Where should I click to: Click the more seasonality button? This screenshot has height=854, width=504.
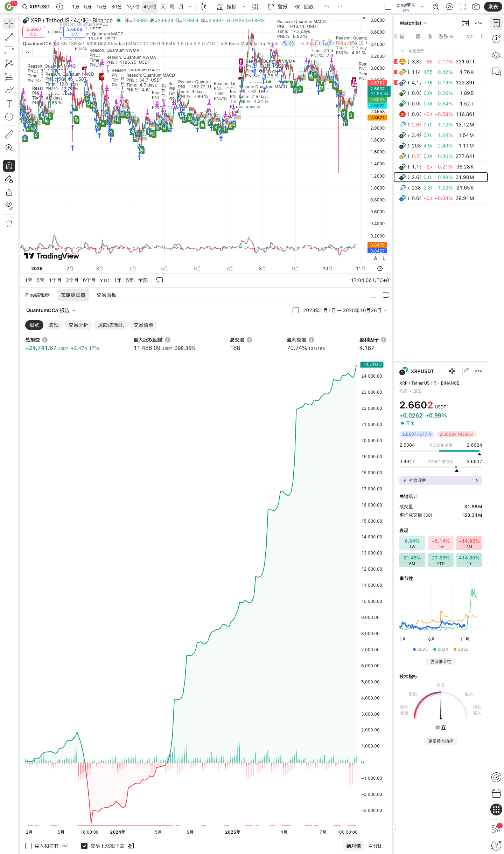click(441, 661)
